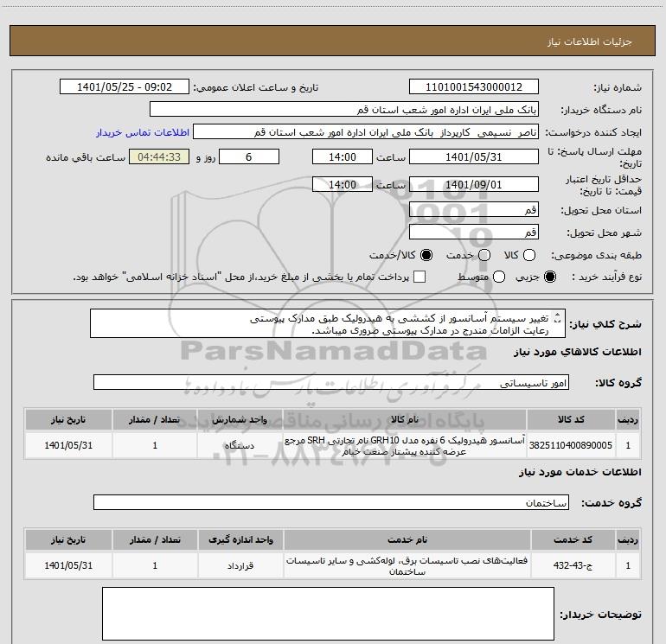Screen dimensions: 666x644
Task: Choose the جزیی purchase process option
Action: click(x=550, y=277)
